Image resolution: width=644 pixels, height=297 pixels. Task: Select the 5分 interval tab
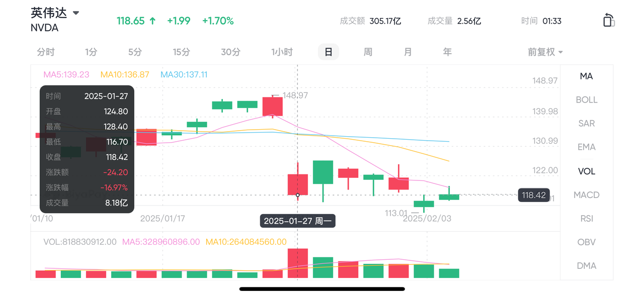click(135, 52)
